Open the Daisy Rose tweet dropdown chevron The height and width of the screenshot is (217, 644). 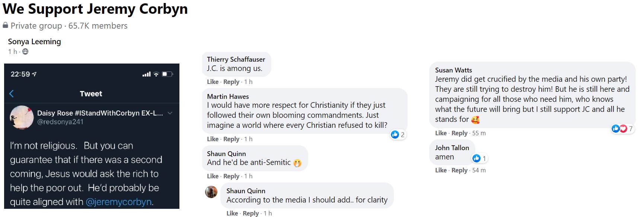tap(170, 113)
